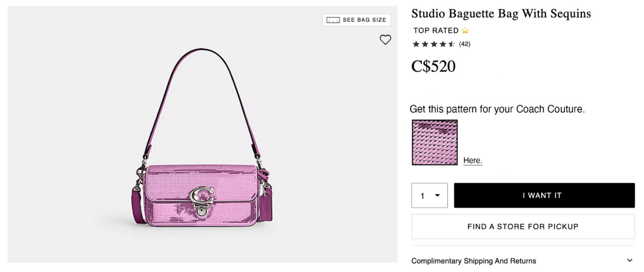Click the Studio Baguette Bag With Sequins title

(501, 14)
